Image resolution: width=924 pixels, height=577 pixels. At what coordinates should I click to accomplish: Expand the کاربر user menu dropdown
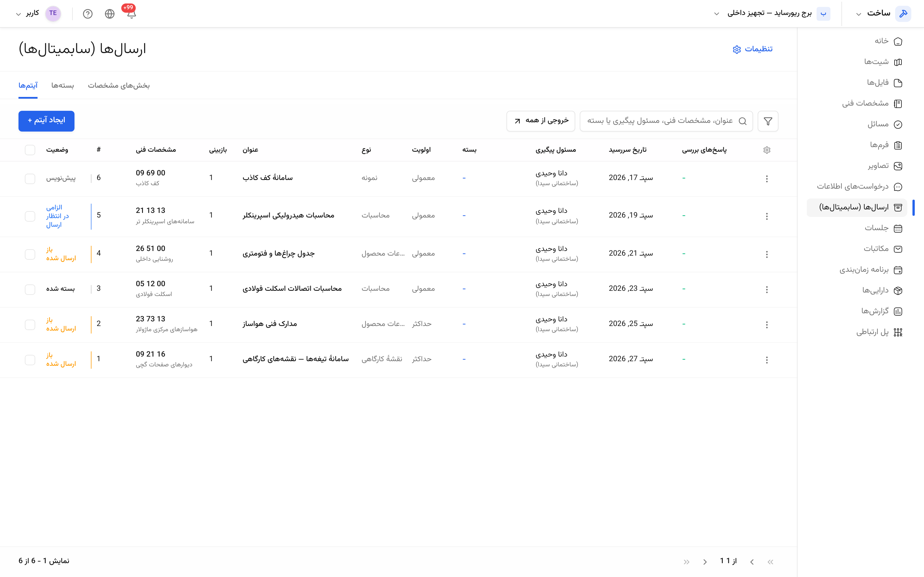click(x=18, y=14)
